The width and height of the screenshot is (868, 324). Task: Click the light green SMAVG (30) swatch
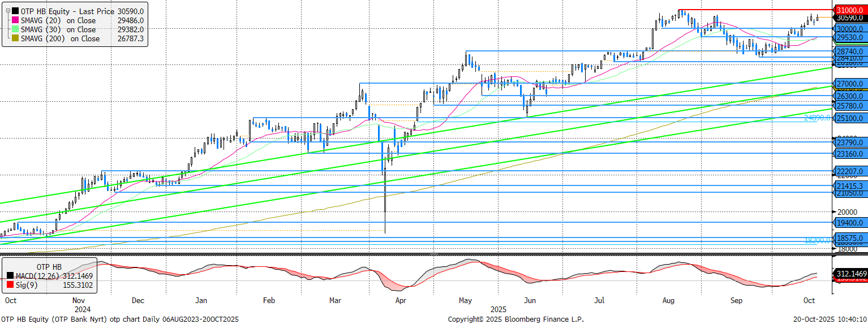click(x=15, y=29)
